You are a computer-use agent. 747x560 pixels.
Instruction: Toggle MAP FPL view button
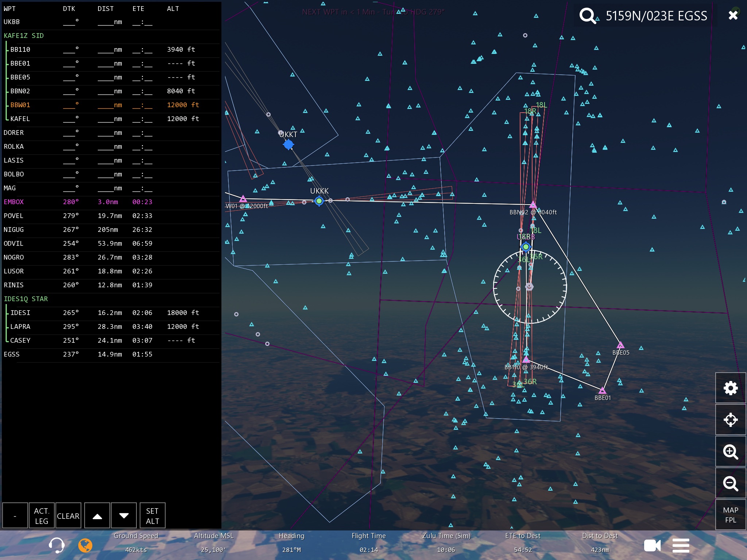[730, 515]
